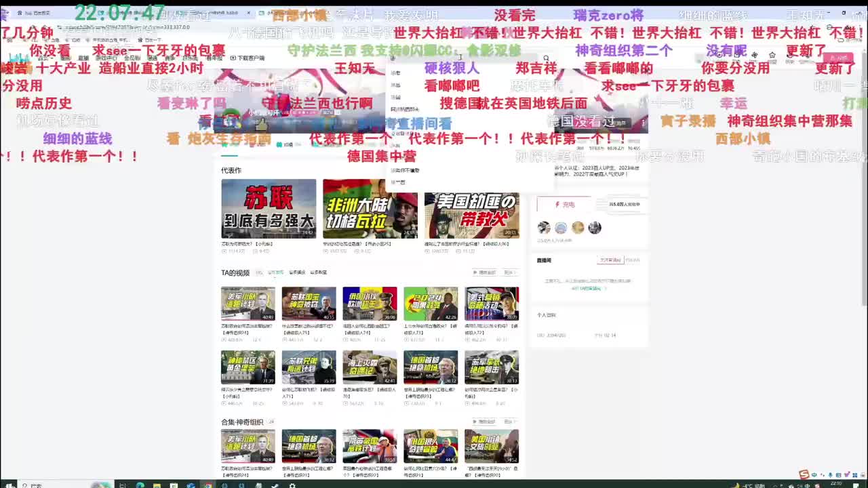This screenshot has width=868, height=488.
Task: Click the 代表作 section heading
Action: pos(231,170)
